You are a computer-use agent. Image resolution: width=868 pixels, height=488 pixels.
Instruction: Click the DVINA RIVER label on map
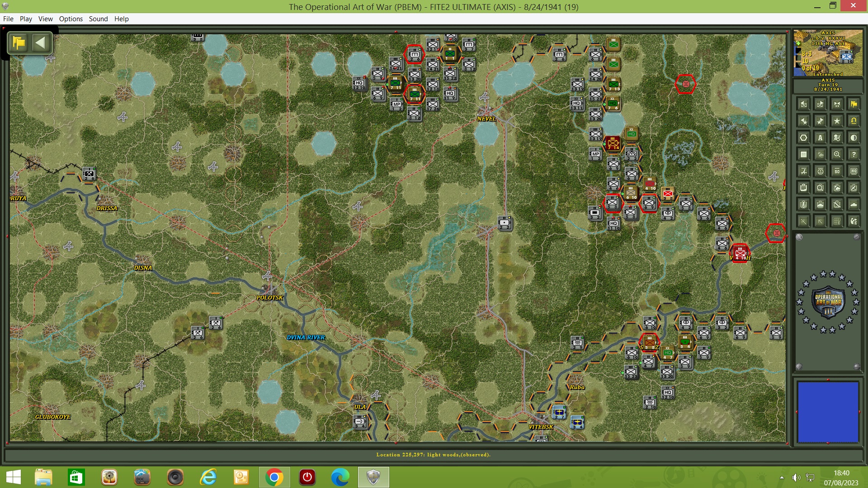click(306, 338)
